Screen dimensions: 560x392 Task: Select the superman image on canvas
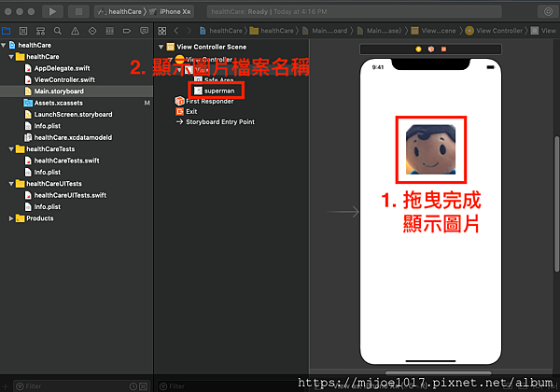tap(430, 149)
